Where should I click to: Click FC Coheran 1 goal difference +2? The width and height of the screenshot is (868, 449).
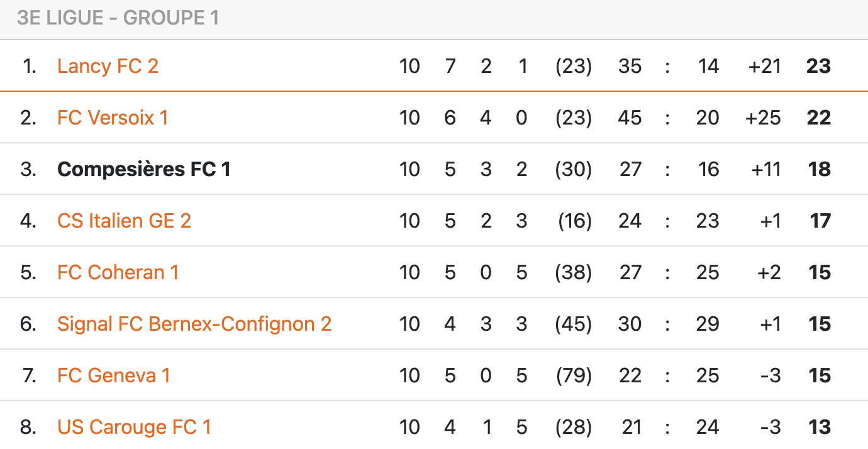click(x=769, y=272)
